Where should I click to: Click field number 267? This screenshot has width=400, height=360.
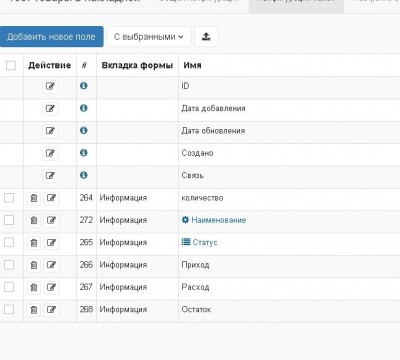pos(86,287)
